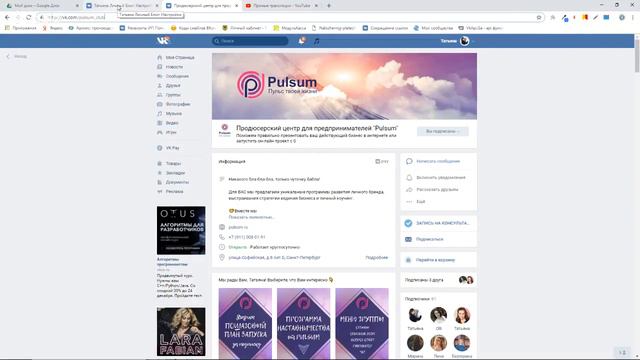
Task: Click the browser reload button
Action: [29, 18]
